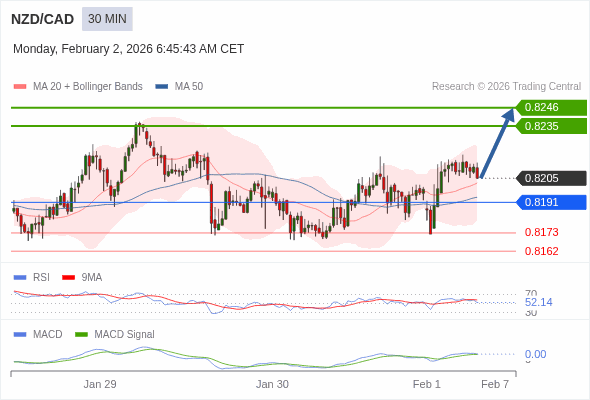The image size is (590, 400).
Task: Click the Feb 7 axis date label
Action: [495, 384]
